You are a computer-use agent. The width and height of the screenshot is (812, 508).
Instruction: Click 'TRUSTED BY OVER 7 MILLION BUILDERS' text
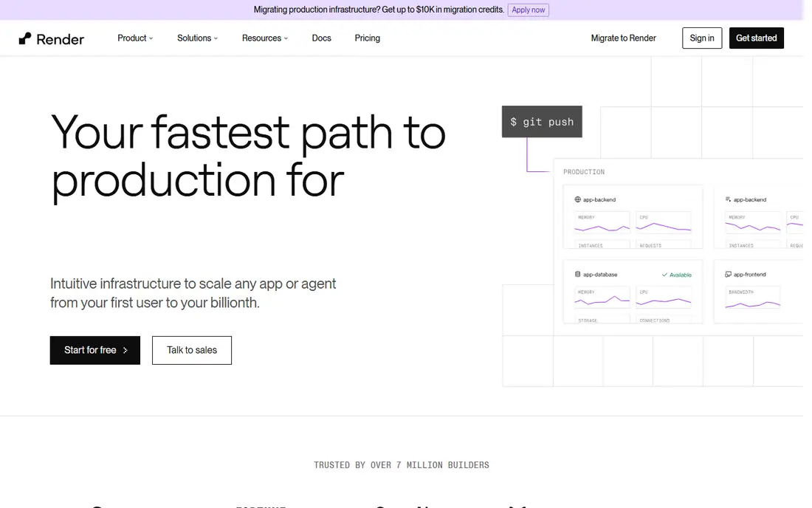(x=402, y=465)
